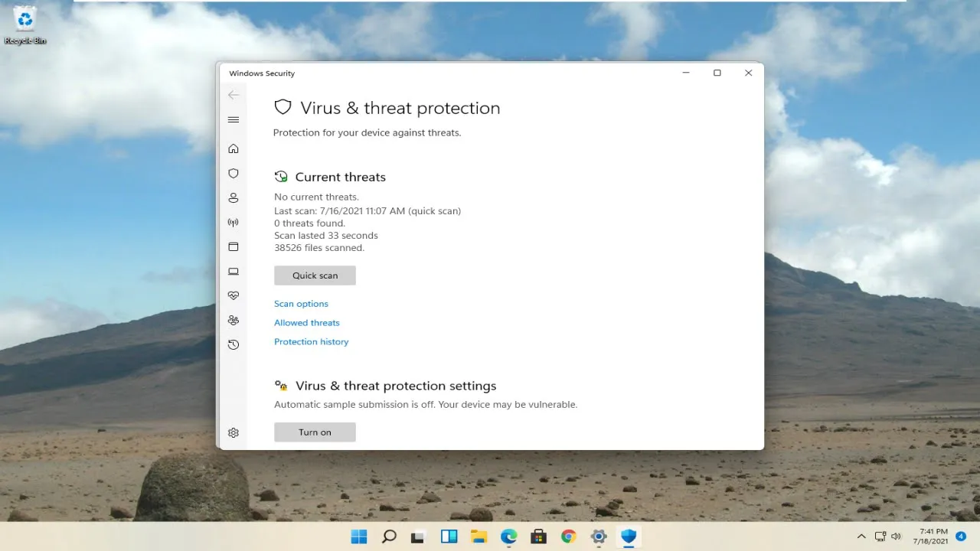Open Settings gear on taskbar
The image size is (980, 551).
pyautogui.click(x=599, y=536)
